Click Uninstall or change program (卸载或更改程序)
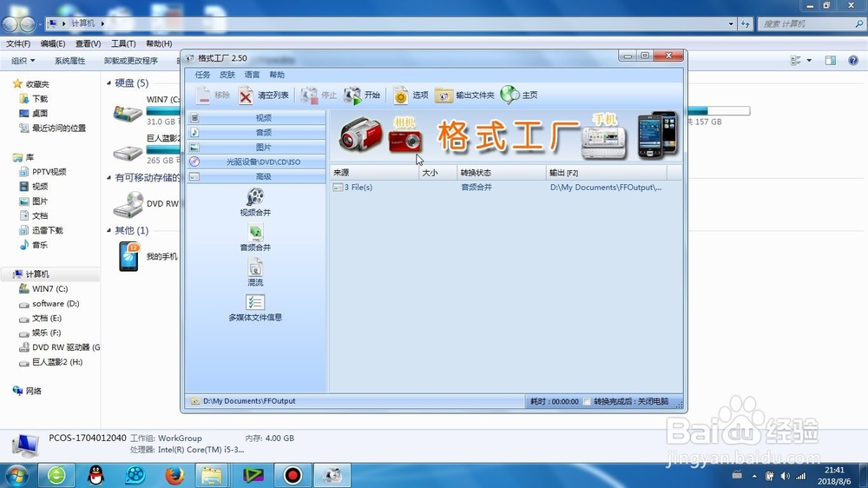Viewport: 868px width, 488px height. pos(131,61)
